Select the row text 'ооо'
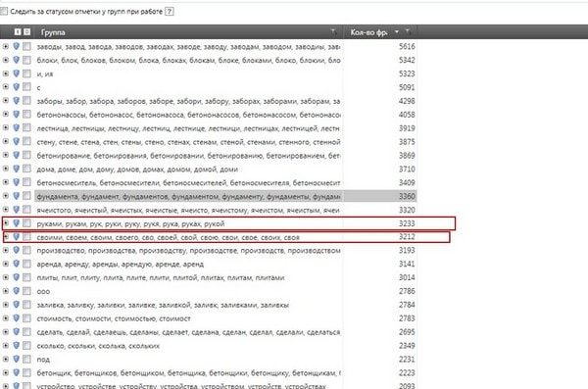This screenshot has width=588, height=389. (43, 291)
